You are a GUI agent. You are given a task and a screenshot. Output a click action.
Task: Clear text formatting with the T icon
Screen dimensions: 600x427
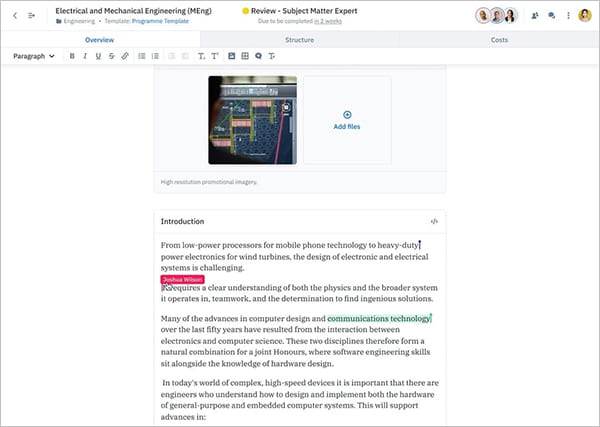click(x=271, y=56)
